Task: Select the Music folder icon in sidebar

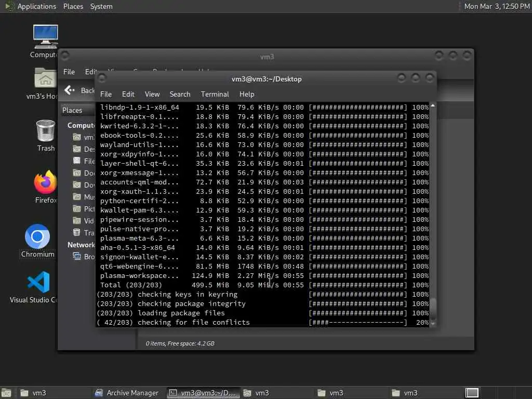Action: (x=77, y=196)
